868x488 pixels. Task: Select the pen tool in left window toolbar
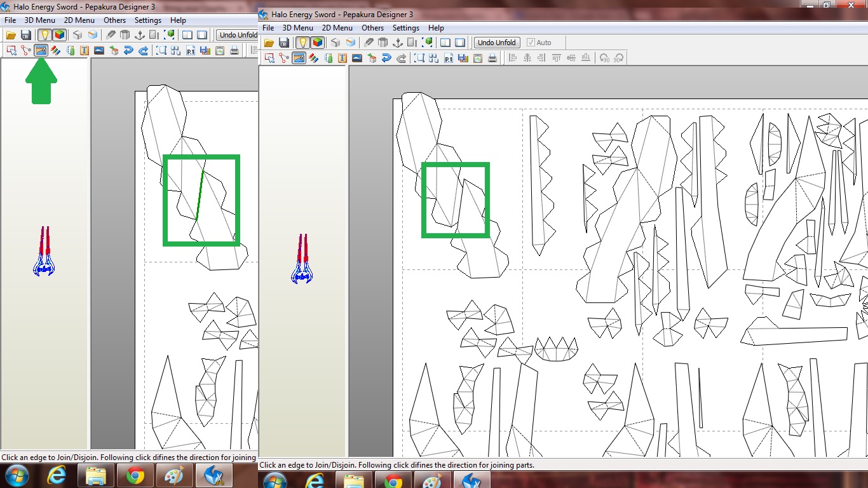click(111, 35)
